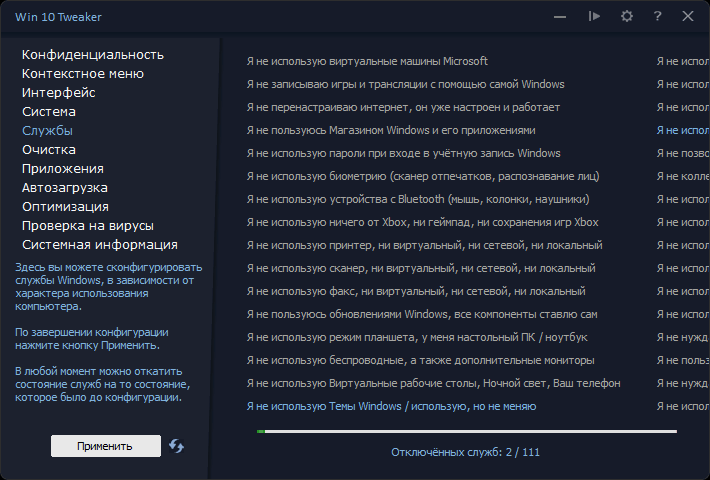Click the rollback arrows icon beside Применить
The image size is (710, 480).
pos(177,446)
